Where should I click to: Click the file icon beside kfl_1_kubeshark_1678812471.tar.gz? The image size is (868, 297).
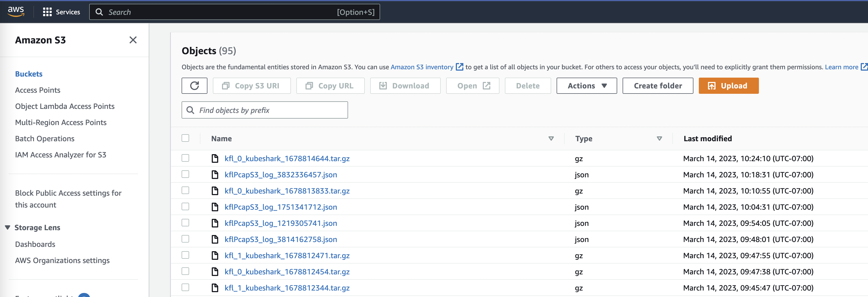[x=215, y=255]
